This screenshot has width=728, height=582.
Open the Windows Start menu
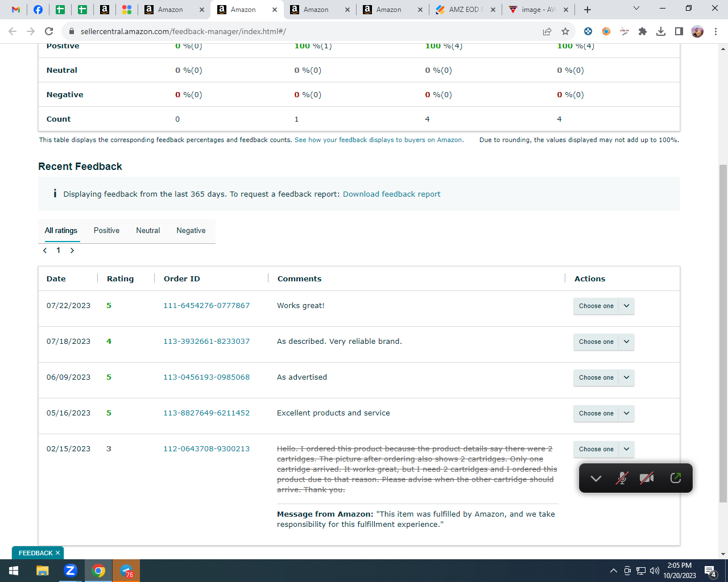(14, 571)
